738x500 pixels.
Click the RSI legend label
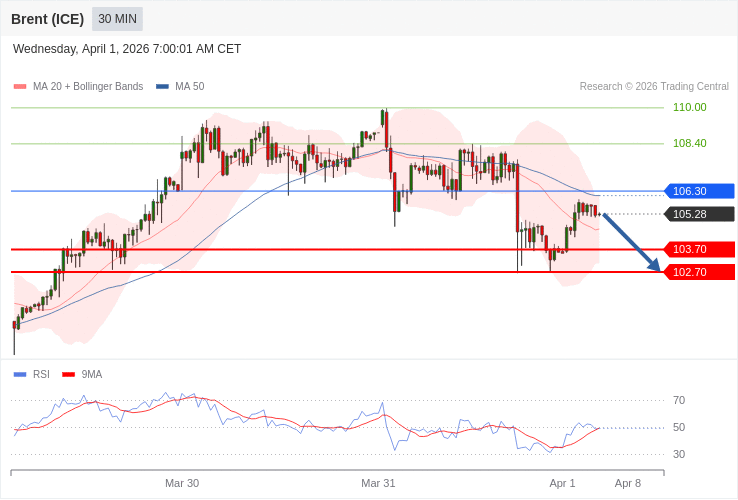(x=41, y=375)
